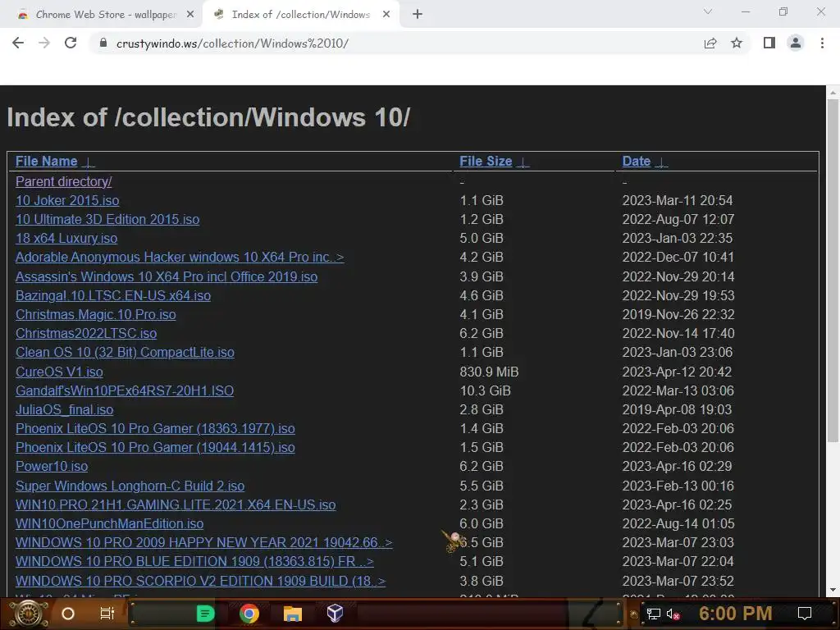
Task: Open green notes app on taskbar
Action: coord(205,614)
